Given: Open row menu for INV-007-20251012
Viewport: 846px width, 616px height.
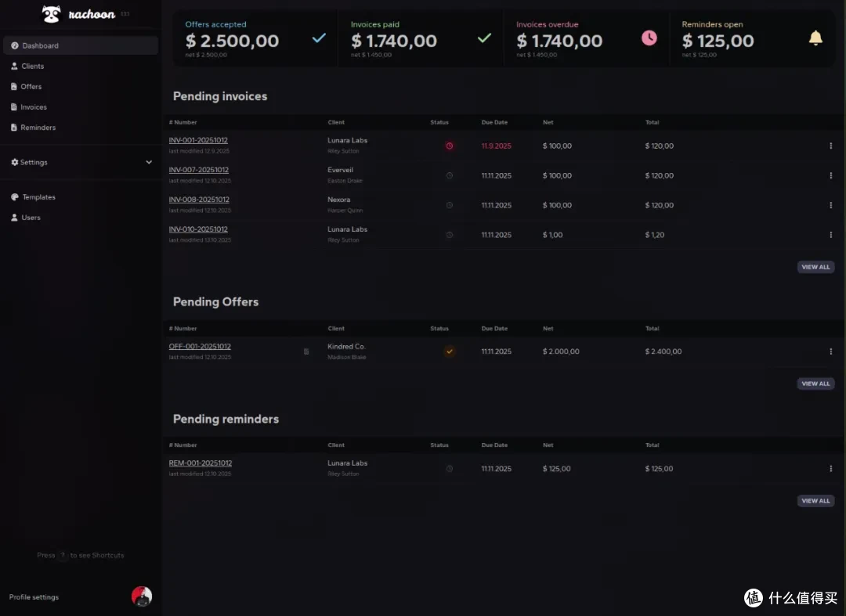Looking at the screenshot, I should coord(830,175).
